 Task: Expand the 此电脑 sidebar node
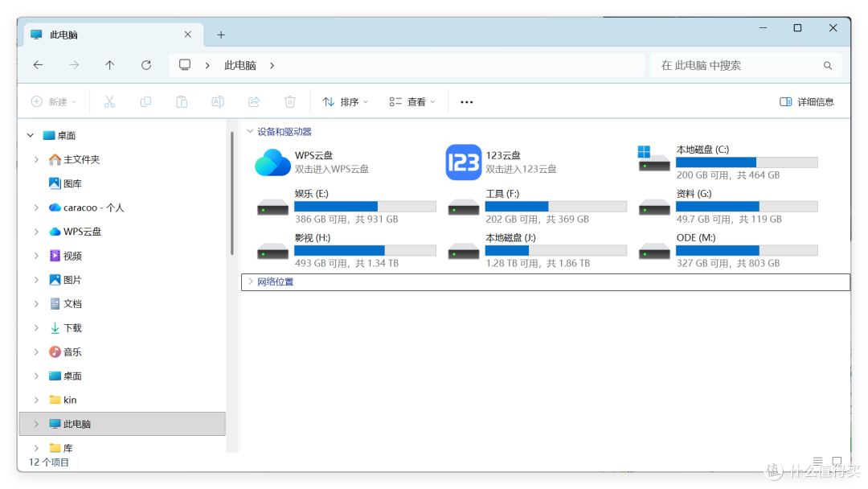point(36,424)
